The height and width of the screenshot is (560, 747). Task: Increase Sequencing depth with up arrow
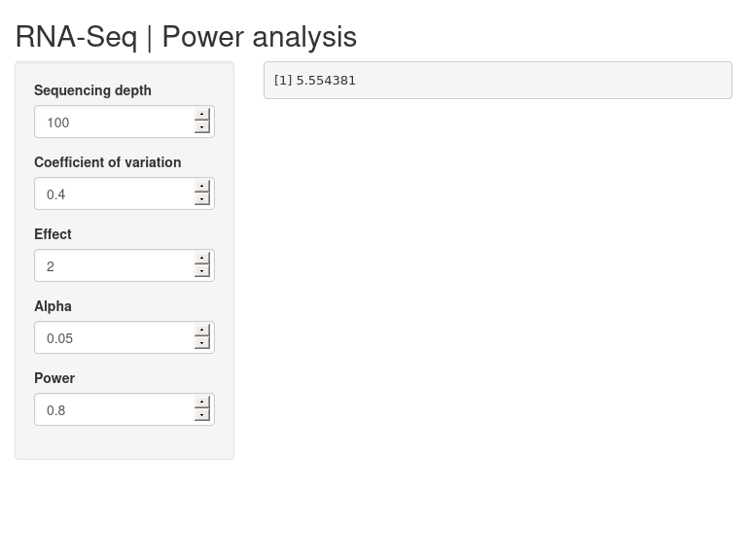pyautogui.click(x=202, y=115)
